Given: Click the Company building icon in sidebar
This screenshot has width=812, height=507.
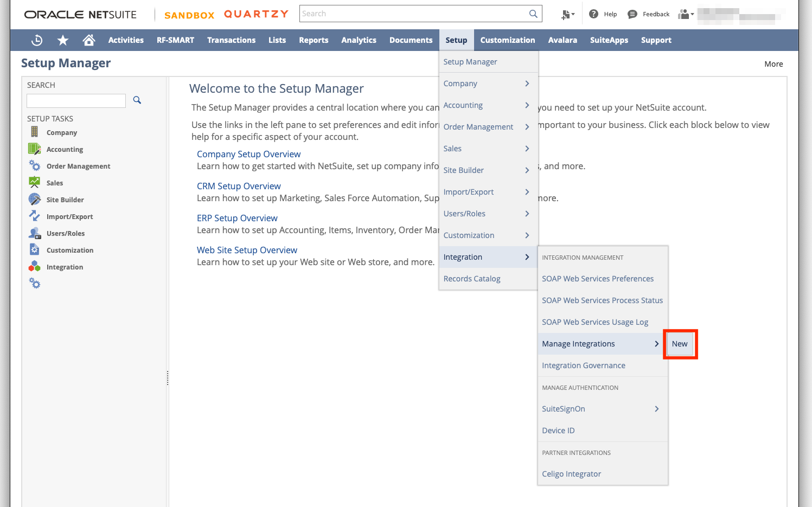Looking at the screenshot, I should click(x=34, y=132).
